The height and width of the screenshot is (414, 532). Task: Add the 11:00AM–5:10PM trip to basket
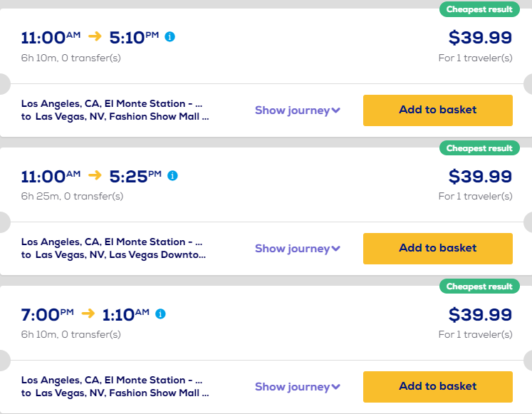click(437, 110)
